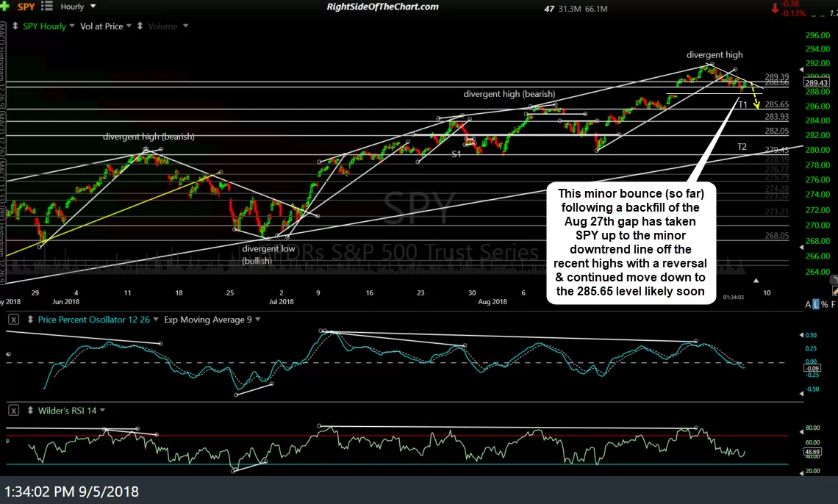Click the -0.13% percent change value
The image size is (838, 504).
[x=794, y=13]
